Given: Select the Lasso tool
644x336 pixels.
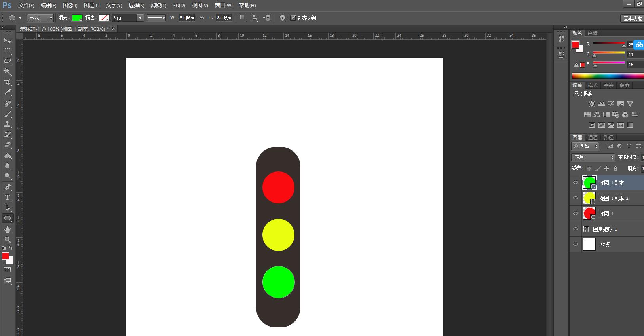Looking at the screenshot, I should click(8, 61).
